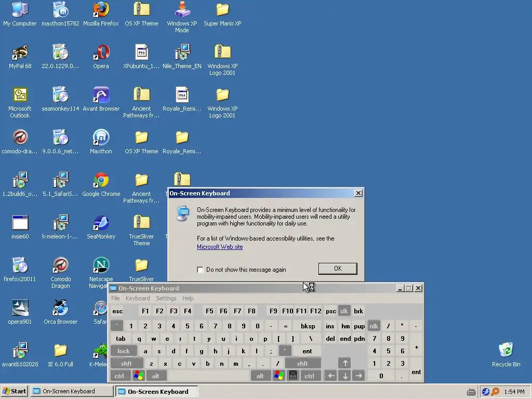532x399 pixels.
Task: Open the File menu of On-Screen Keyboard
Action: coord(115,298)
